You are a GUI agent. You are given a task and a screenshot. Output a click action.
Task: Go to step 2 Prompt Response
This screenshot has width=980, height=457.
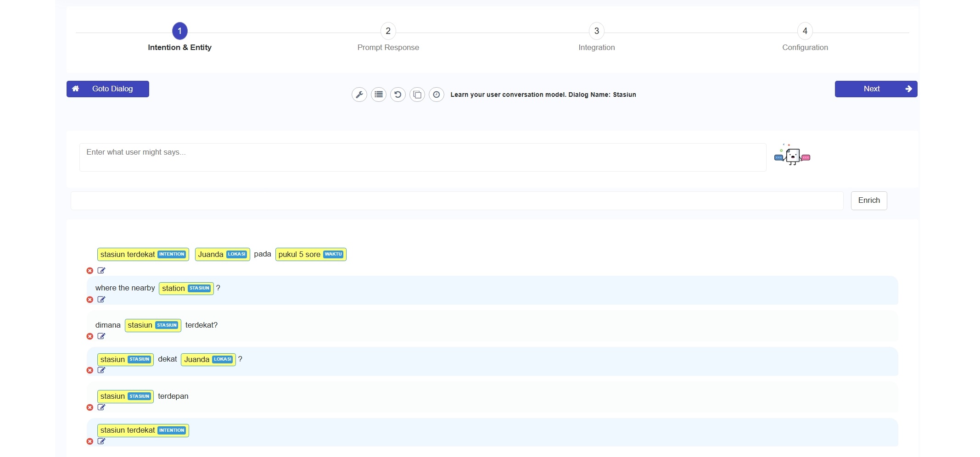(x=388, y=31)
